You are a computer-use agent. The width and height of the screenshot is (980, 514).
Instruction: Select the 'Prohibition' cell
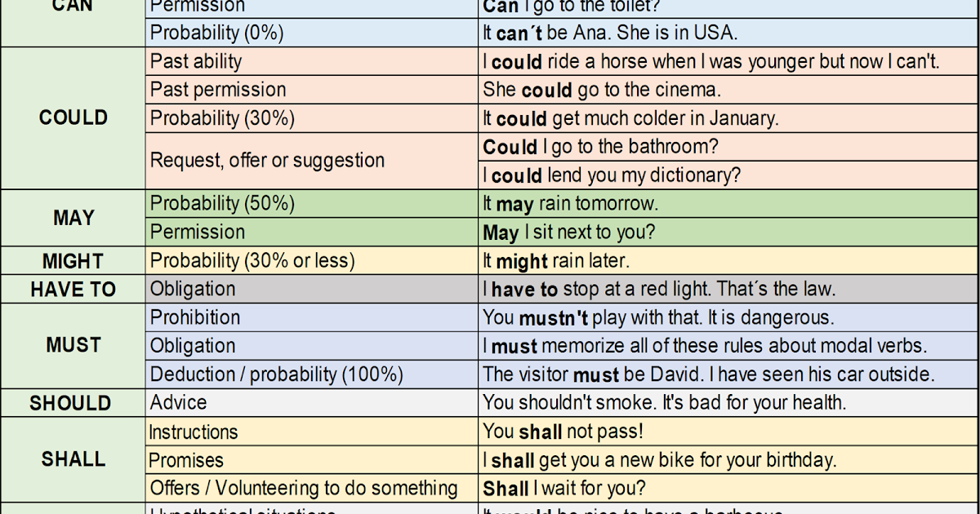[x=311, y=317]
